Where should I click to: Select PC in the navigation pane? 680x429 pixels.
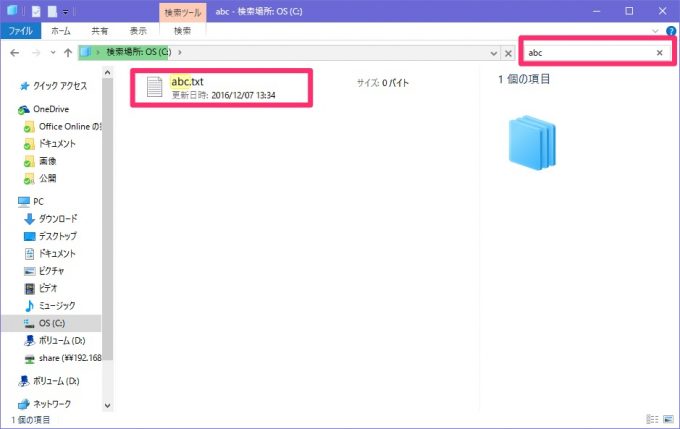38,202
